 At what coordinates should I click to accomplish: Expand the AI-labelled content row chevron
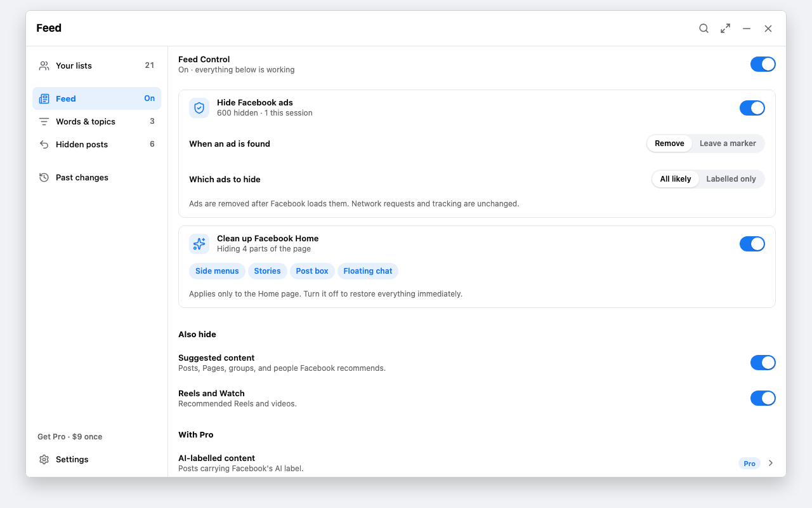tap(771, 463)
